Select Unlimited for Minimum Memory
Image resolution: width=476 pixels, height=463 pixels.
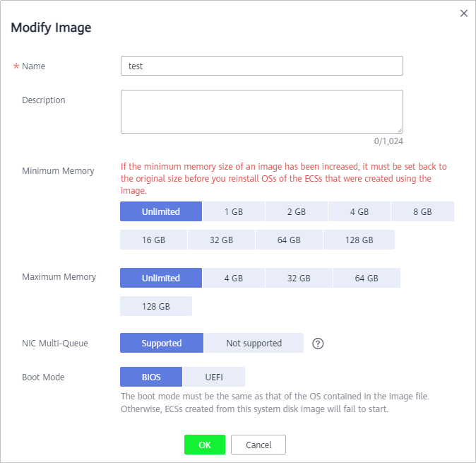click(161, 211)
